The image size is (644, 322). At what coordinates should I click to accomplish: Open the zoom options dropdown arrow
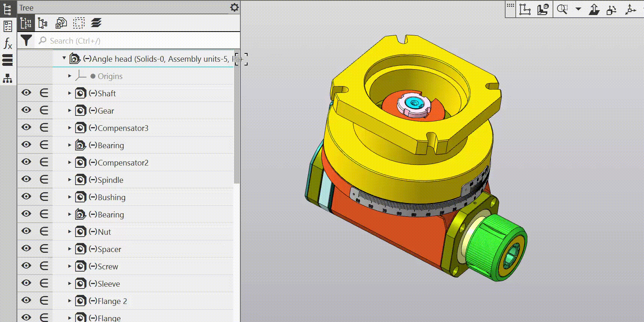[578, 9]
